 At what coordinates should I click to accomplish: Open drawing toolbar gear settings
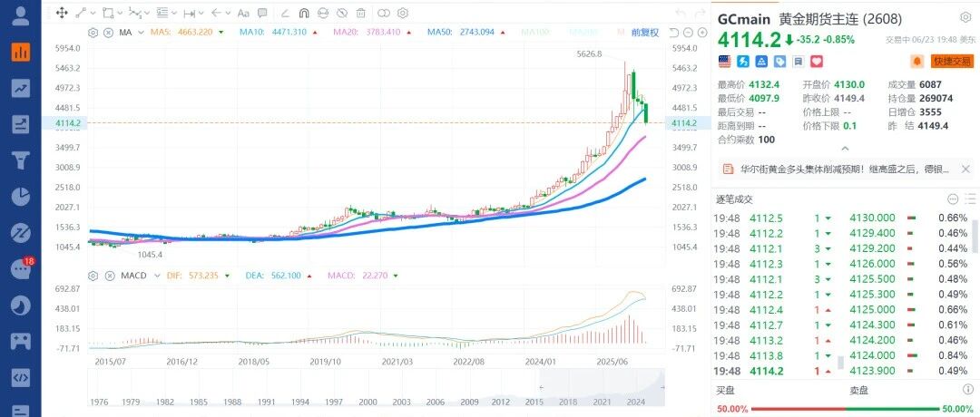pyautogui.click(x=403, y=13)
